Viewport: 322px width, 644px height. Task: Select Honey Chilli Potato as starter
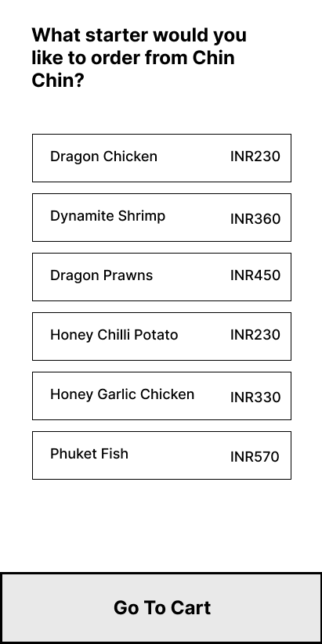click(161, 336)
